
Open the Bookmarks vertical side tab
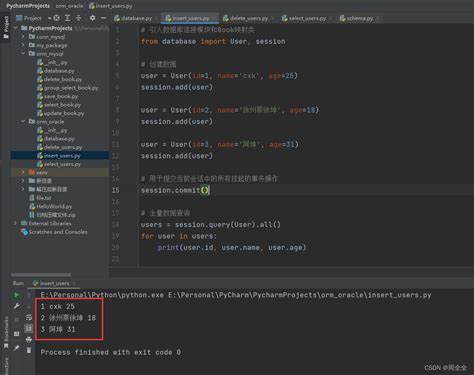(x=6, y=332)
